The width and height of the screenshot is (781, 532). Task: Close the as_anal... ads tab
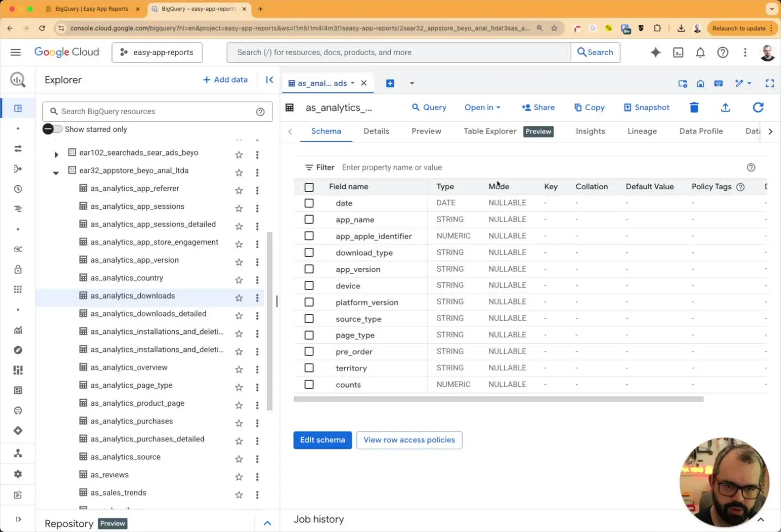tap(364, 83)
